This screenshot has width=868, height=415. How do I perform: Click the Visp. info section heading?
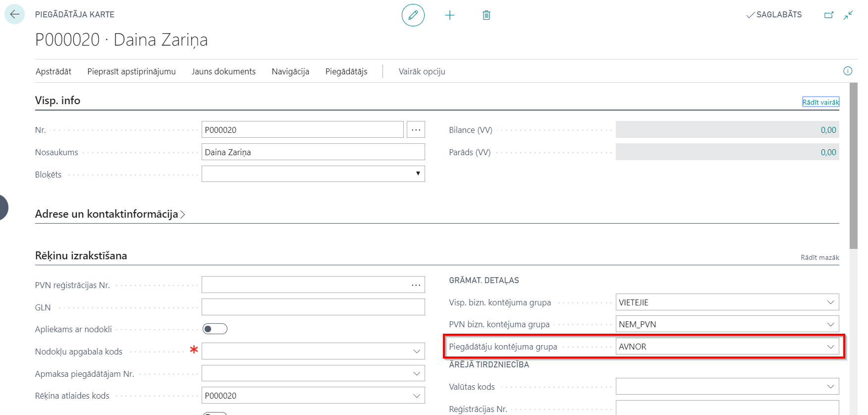coord(57,100)
